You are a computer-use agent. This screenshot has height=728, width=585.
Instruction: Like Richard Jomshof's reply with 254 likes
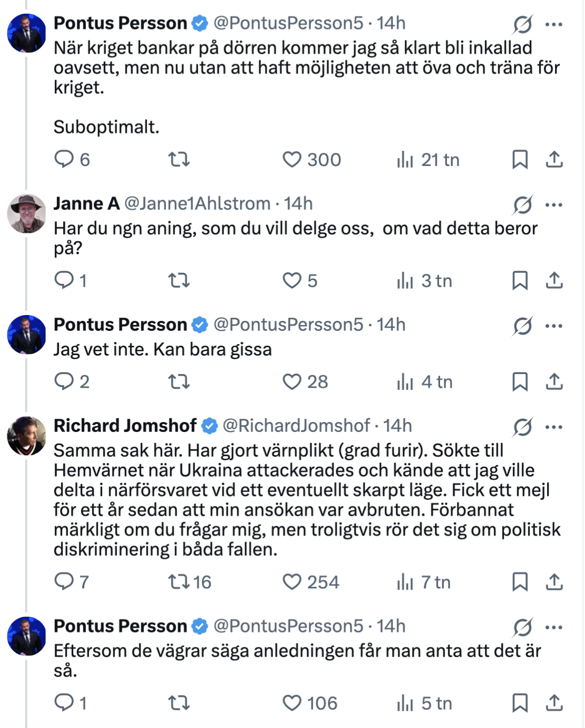(292, 582)
